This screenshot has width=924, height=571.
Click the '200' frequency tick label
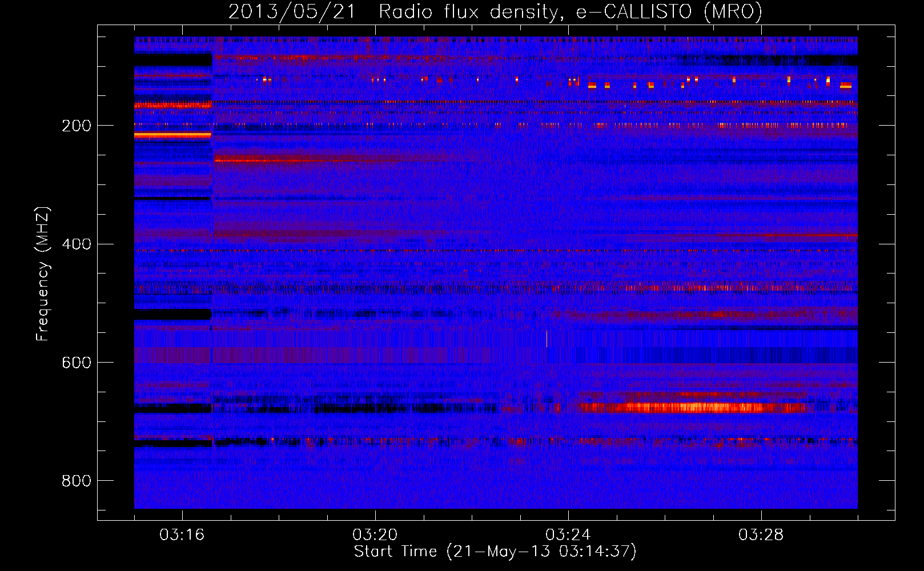tap(77, 126)
